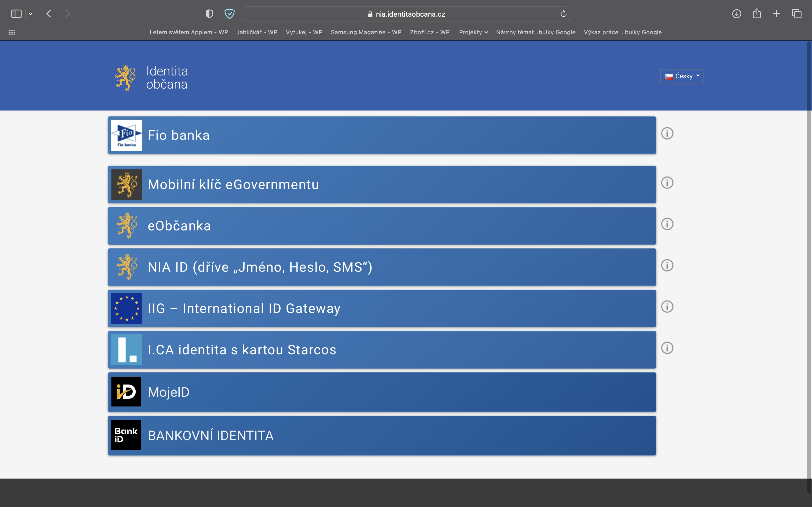Choose BANKOVNÍ IDENTITA login option
The height and width of the screenshot is (507, 812).
[x=382, y=436]
